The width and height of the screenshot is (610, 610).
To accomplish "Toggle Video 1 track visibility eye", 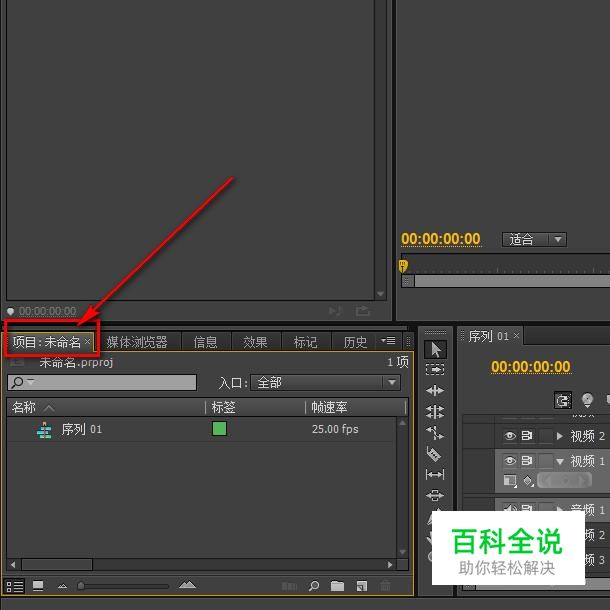I will pyautogui.click(x=510, y=461).
